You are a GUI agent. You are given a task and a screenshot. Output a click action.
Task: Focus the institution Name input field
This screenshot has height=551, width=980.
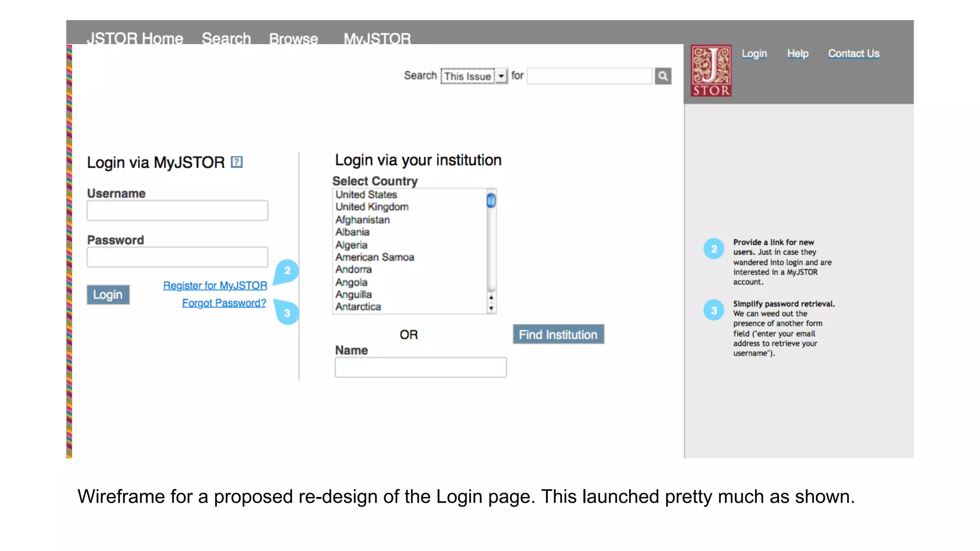click(x=421, y=367)
